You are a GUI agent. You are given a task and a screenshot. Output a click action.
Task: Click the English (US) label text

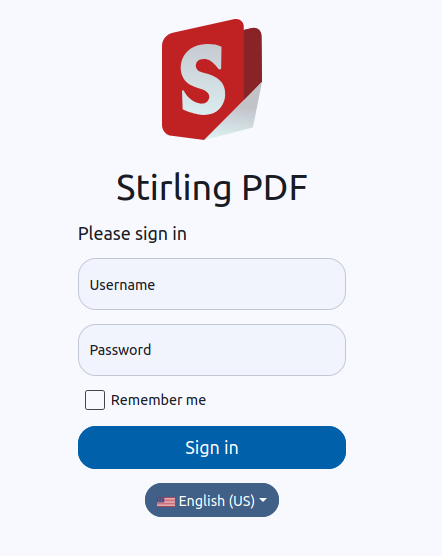217,501
